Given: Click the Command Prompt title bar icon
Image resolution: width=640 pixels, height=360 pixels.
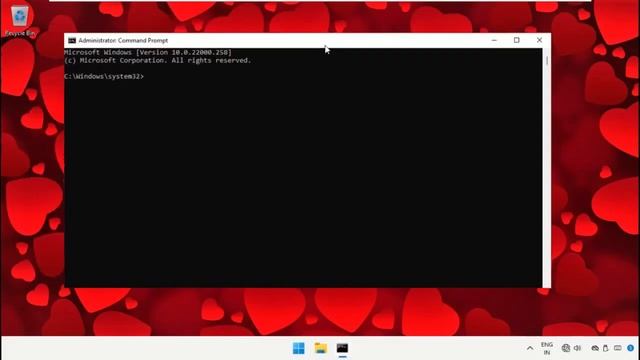Looking at the screenshot, I should tap(72, 40).
